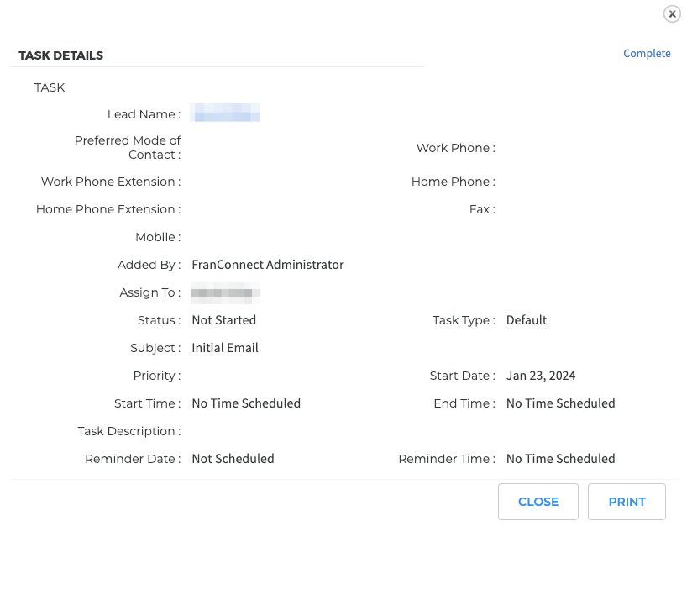
Task: Click the Default task type value
Action: click(527, 320)
